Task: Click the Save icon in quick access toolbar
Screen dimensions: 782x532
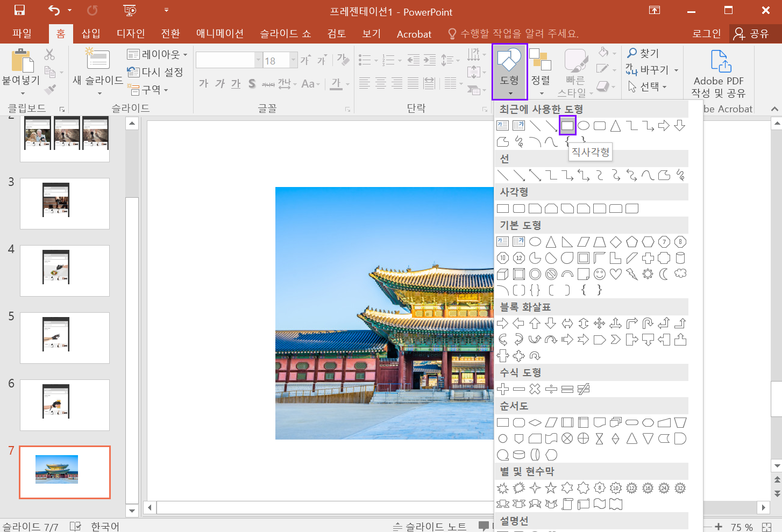Action: pyautogui.click(x=19, y=10)
